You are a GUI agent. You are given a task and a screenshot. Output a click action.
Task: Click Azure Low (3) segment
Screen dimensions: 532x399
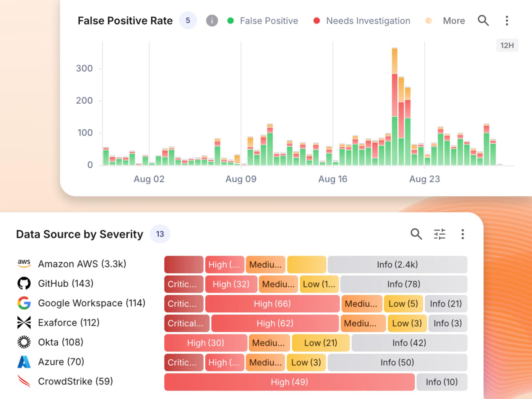(306, 362)
